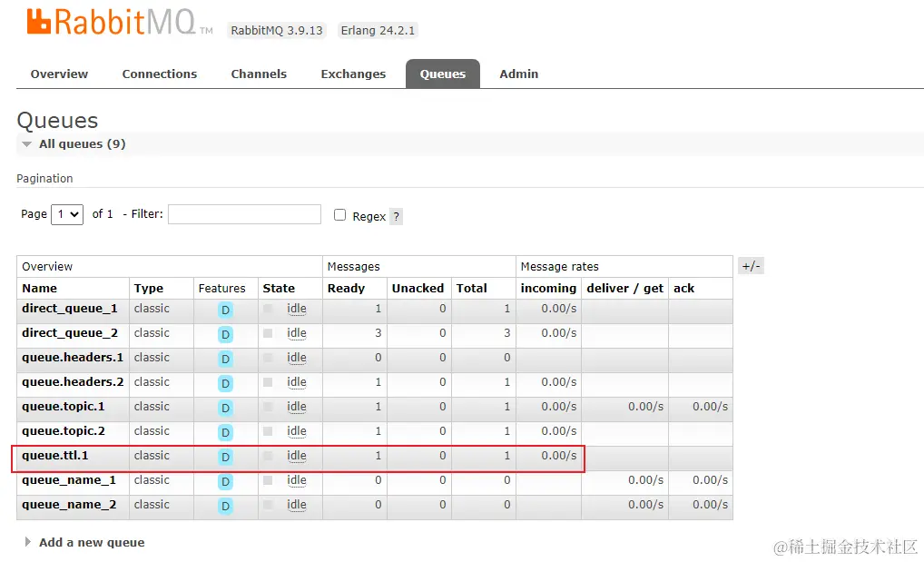
Task: Click the Ready count 3 for direct_queue_2
Action: tap(378, 333)
